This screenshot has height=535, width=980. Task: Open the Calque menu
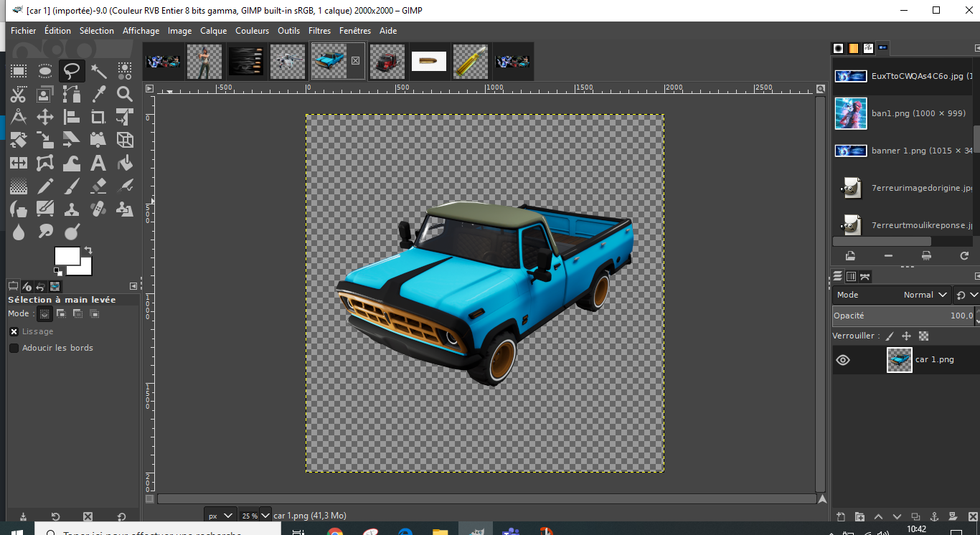(213, 31)
